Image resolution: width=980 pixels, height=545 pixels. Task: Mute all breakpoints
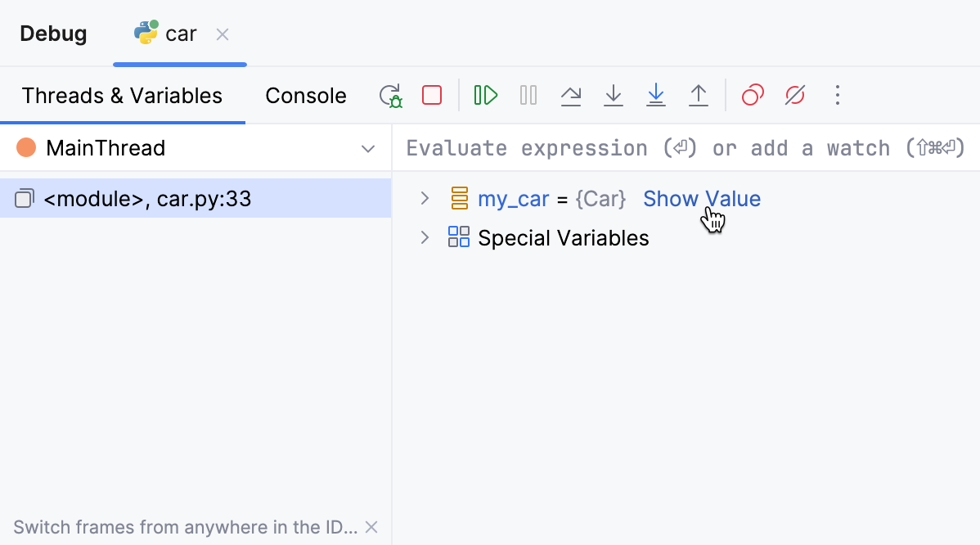click(794, 95)
